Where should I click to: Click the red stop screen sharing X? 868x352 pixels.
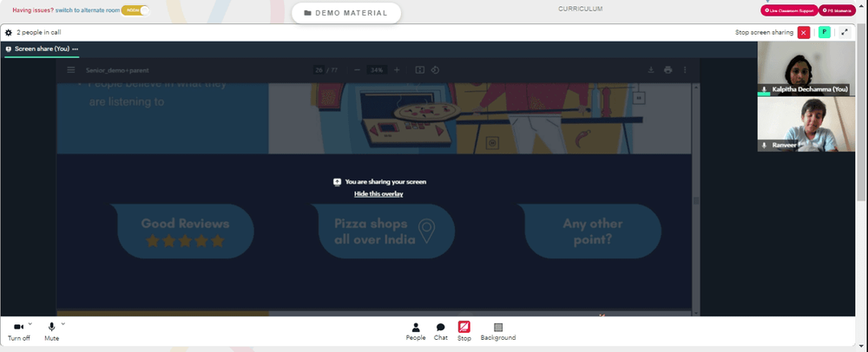[803, 33]
